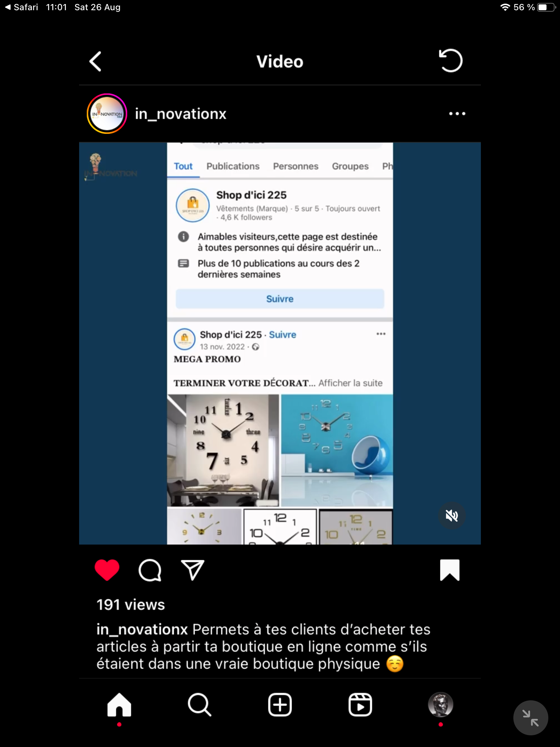560x747 pixels.
Task: Go to the Home tab
Action: click(x=119, y=705)
